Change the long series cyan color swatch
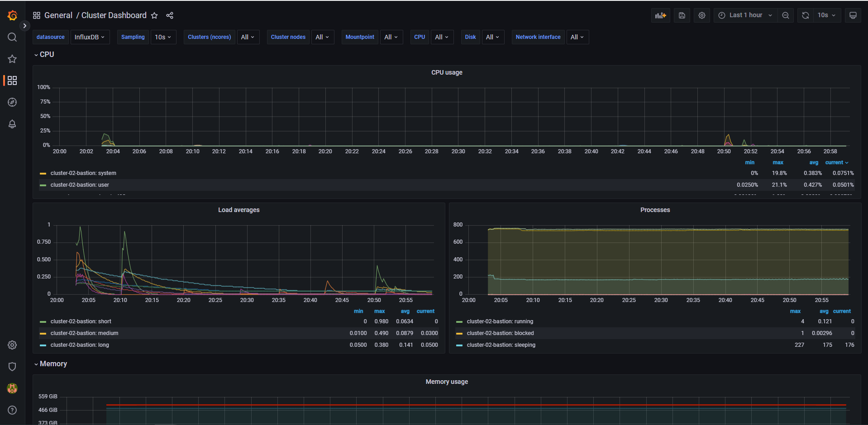Screen dimensions: 868x425 click(x=43, y=345)
